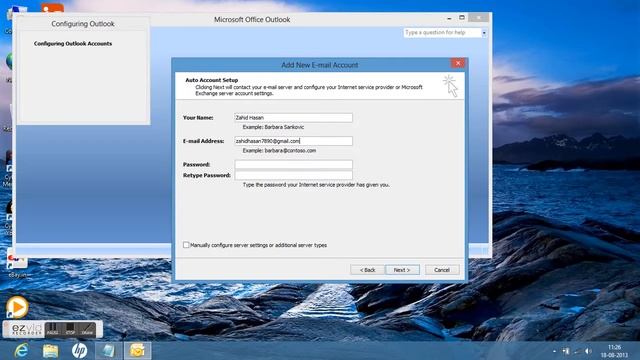Viewport: 640px width, 360px height.
Task: Focus the Retype Password field
Action: tap(293, 175)
